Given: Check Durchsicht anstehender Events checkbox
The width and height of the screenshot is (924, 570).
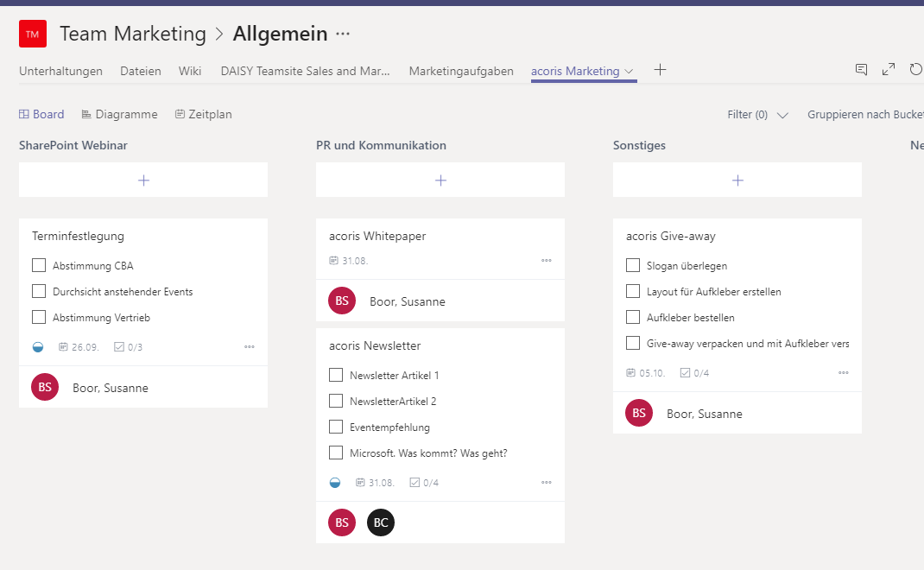Looking at the screenshot, I should [39, 291].
